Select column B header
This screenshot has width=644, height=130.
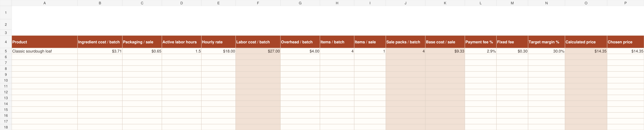(100, 3)
